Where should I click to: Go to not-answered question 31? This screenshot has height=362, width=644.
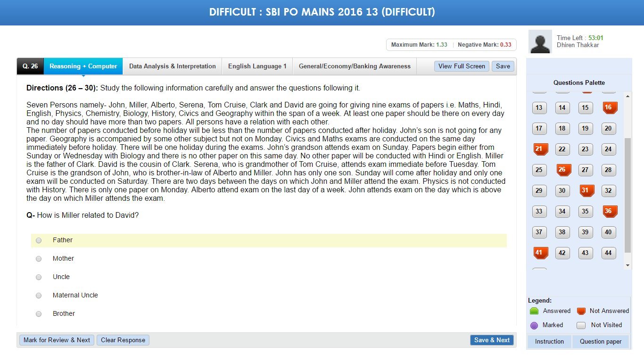pos(585,191)
